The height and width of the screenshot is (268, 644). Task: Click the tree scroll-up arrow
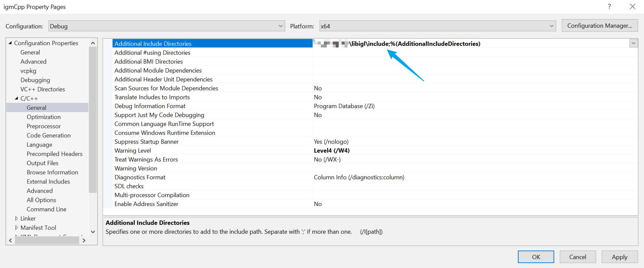coord(93,43)
